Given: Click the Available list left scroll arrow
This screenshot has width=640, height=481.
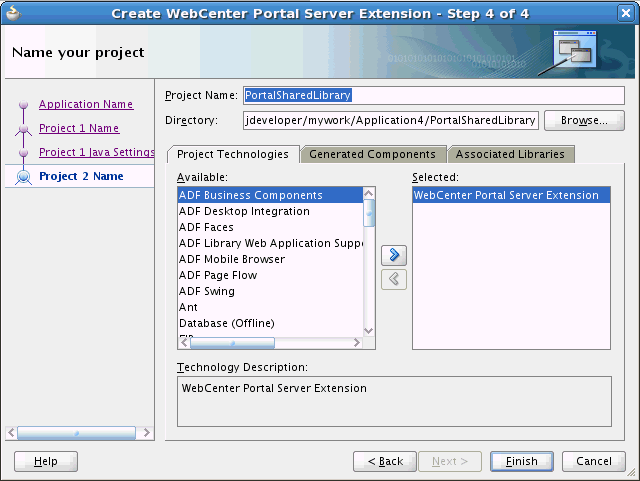Looking at the screenshot, I should point(184,343).
